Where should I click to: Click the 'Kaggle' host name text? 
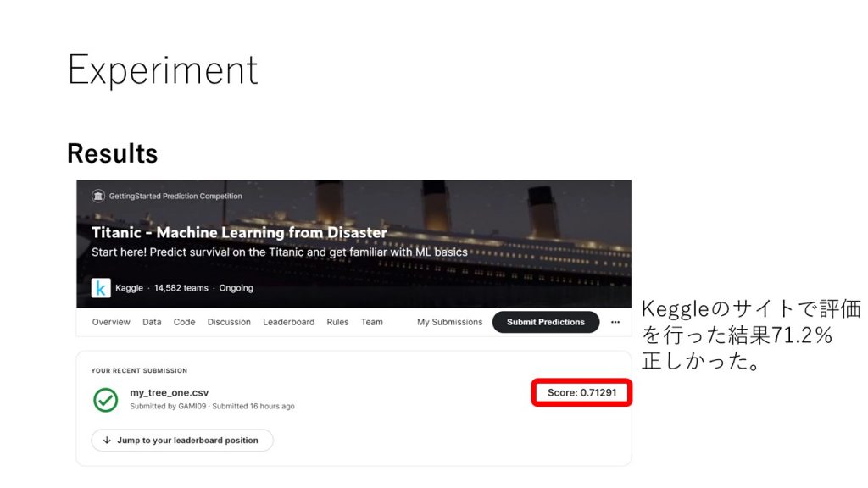(129, 288)
